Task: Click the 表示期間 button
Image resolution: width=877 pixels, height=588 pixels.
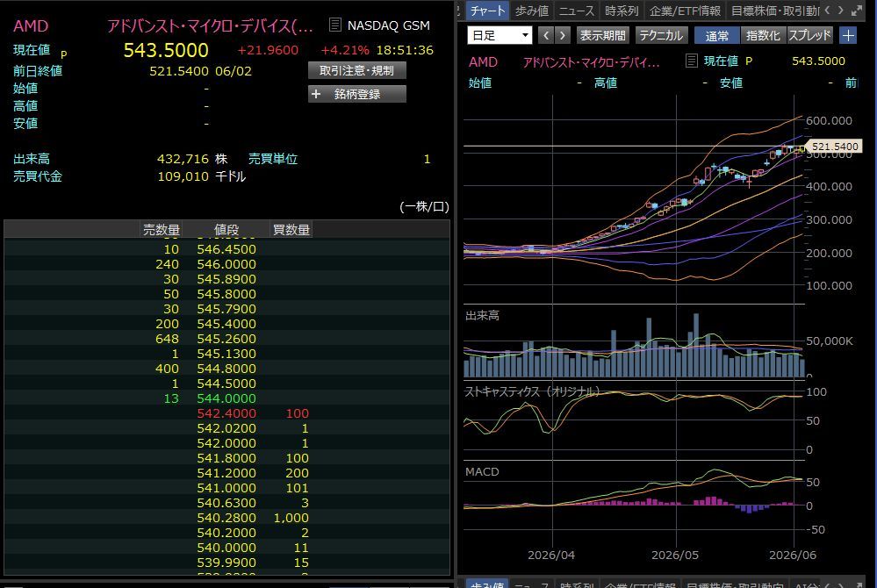Action: pyautogui.click(x=602, y=35)
